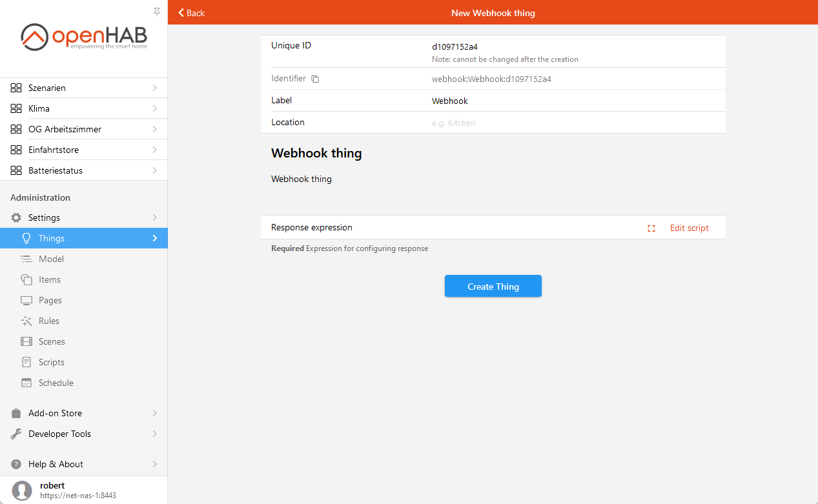
Task: Go back using the Back link
Action: click(192, 13)
